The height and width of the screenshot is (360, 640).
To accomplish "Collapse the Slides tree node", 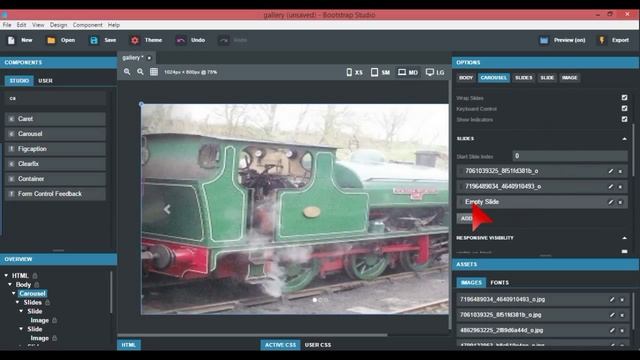I will (x=18, y=302).
